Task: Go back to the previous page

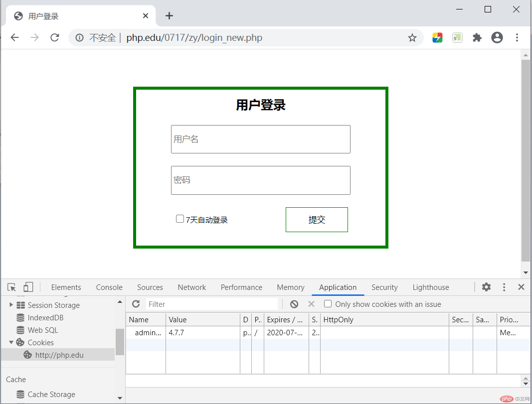Action: pos(14,37)
